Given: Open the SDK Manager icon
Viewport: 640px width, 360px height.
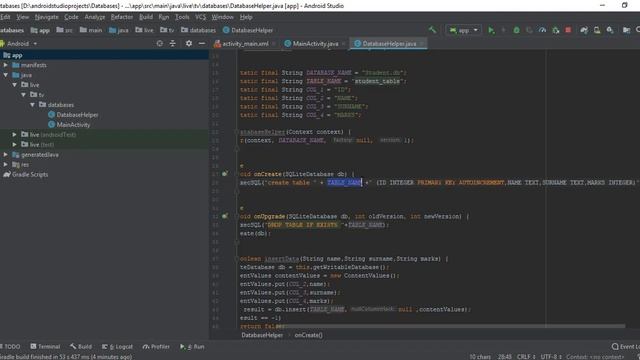Looking at the screenshot, I should [x=610, y=30].
